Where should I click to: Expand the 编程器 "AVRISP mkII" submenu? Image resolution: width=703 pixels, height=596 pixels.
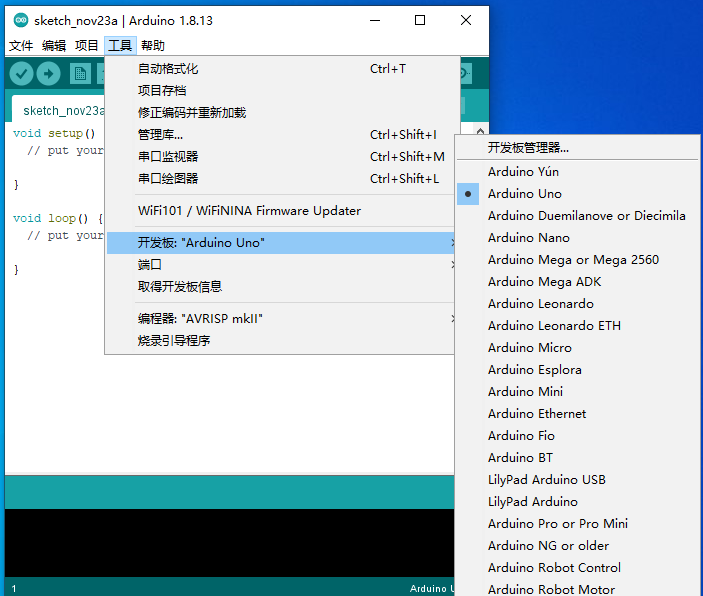coord(280,318)
